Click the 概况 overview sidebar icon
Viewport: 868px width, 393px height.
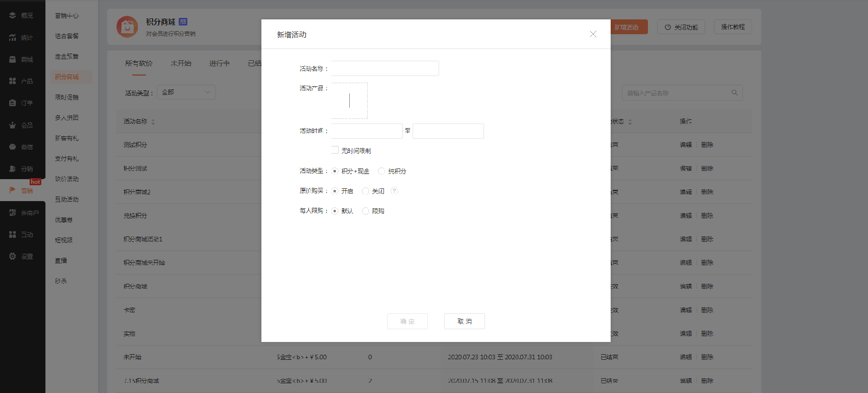pos(12,15)
